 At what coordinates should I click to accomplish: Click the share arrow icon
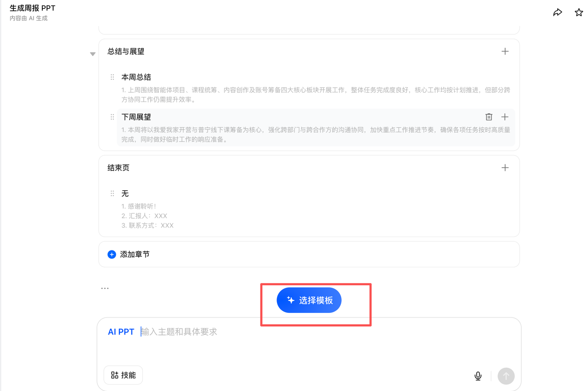[x=557, y=12]
